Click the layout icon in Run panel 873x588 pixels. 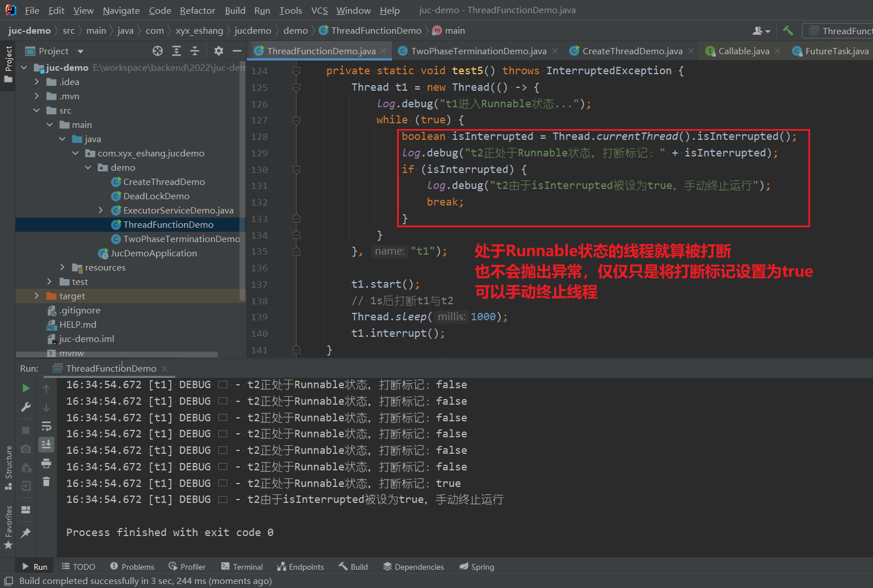pyautogui.click(x=26, y=509)
